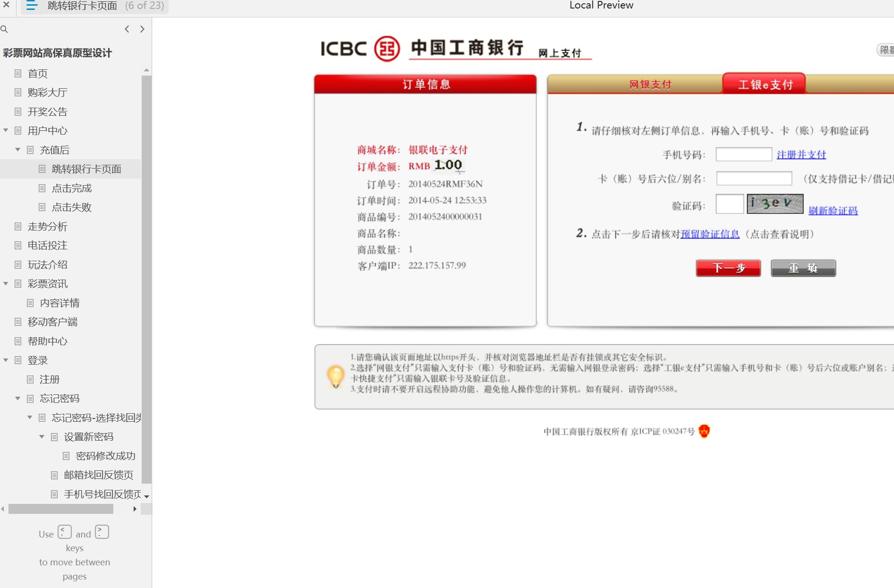This screenshot has height=588, width=894.
Task: Click order number 20140524RMF36N text
Action: click(445, 184)
